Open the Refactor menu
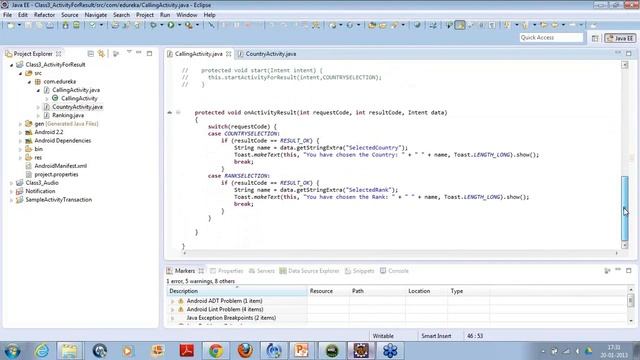 pos(44,15)
